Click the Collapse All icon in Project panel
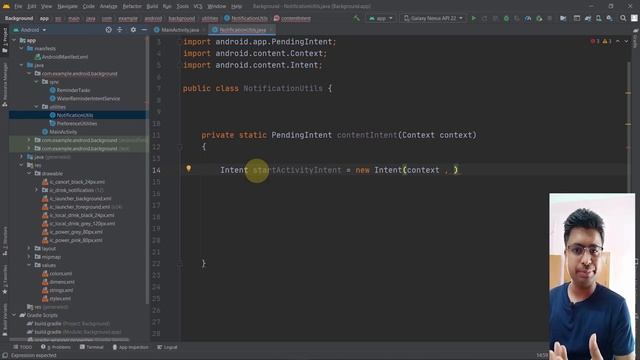The width and height of the screenshot is (640, 360). pos(120,30)
